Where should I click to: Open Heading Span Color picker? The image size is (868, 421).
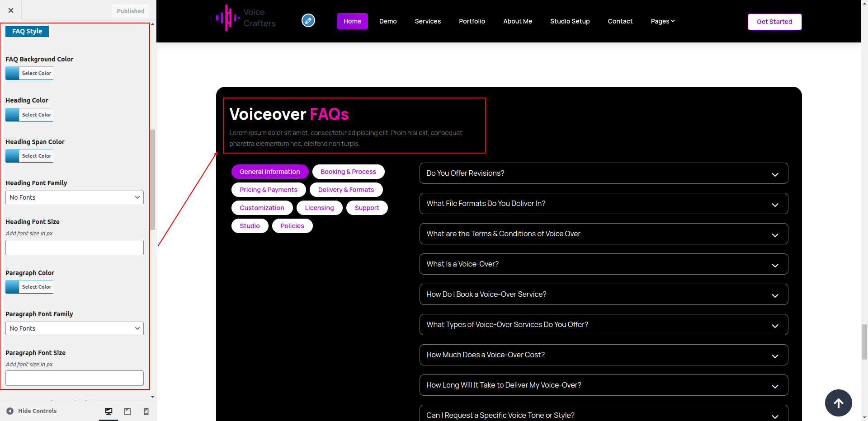pos(29,156)
